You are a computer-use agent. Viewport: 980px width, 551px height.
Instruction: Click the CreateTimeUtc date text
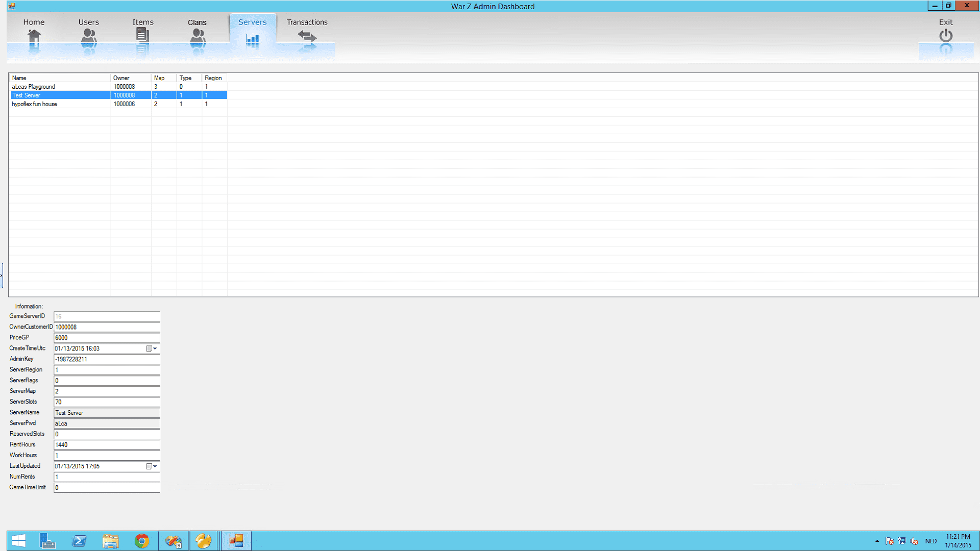77,348
